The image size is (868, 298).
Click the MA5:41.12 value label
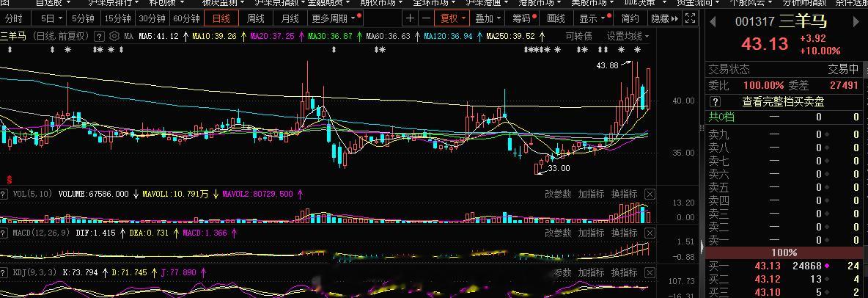[158, 37]
